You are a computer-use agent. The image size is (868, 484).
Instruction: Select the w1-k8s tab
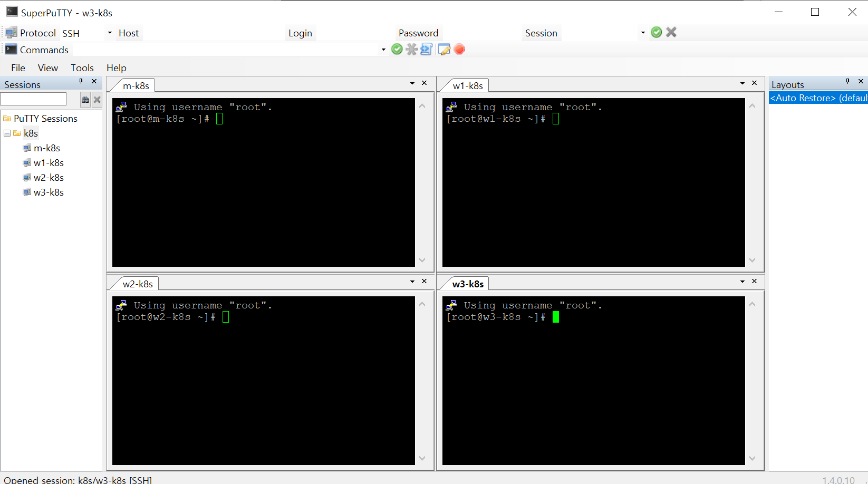[x=468, y=85]
